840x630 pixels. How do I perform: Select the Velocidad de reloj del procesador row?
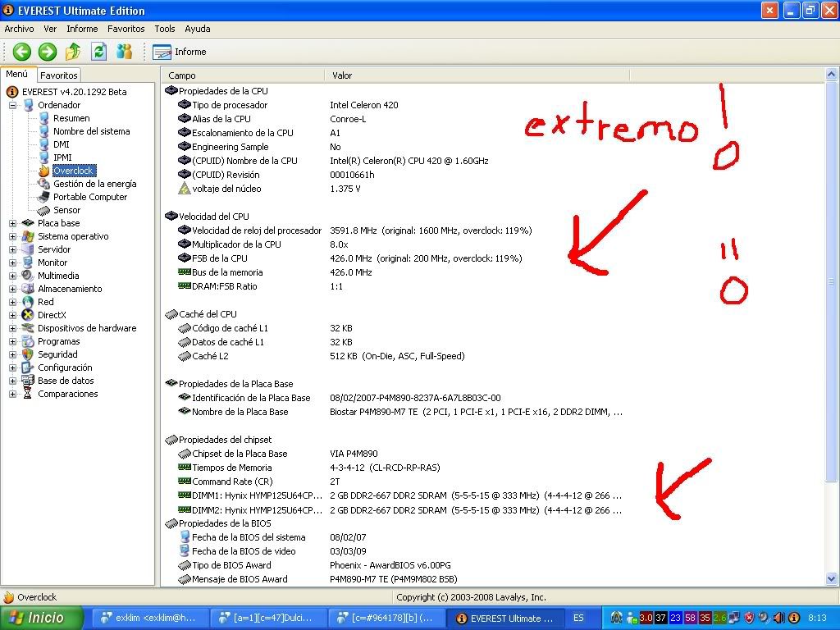395,231
